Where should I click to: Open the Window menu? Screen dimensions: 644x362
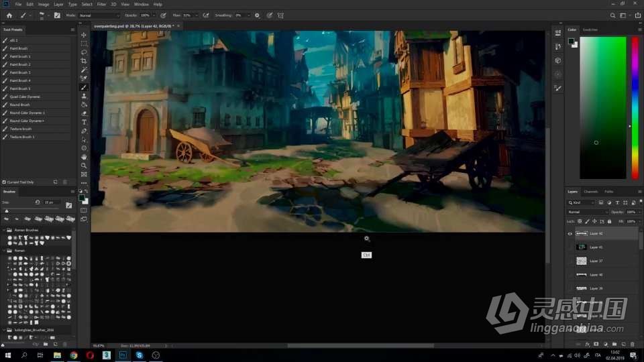pyautogui.click(x=142, y=4)
